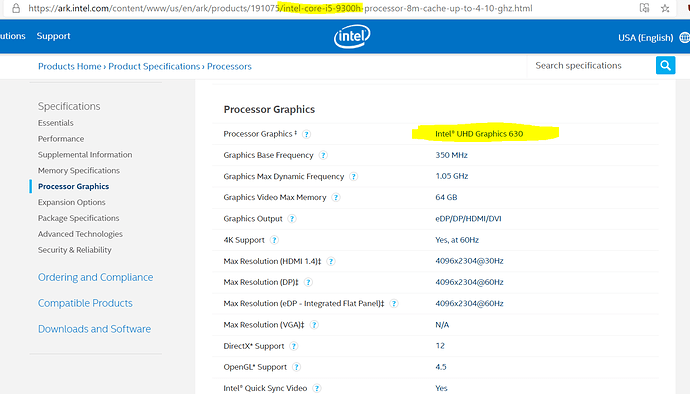Image resolution: width=690 pixels, height=394 pixels.
Task: Open help for Max Resolution (HDMI 1.4)
Action: (x=331, y=261)
